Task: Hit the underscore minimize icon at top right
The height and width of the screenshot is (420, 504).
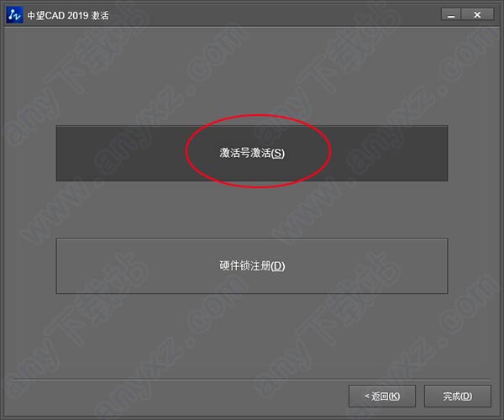Action: [451, 14]
